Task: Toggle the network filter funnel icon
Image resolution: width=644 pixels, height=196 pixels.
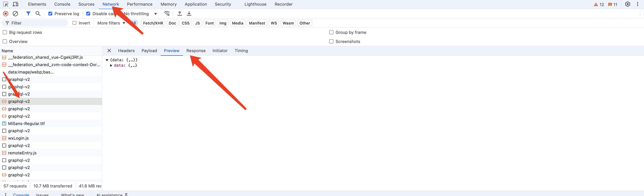Action: click(x=28, y=14)
